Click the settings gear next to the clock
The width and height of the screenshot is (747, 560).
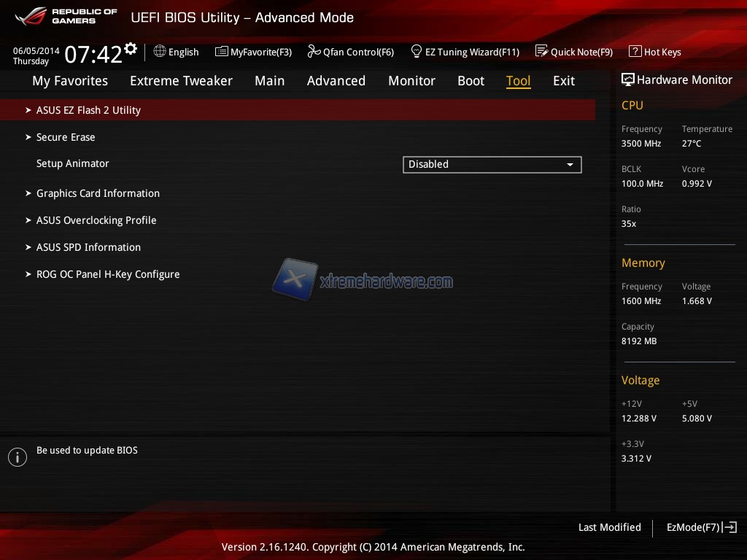click(x=131, y=49)
